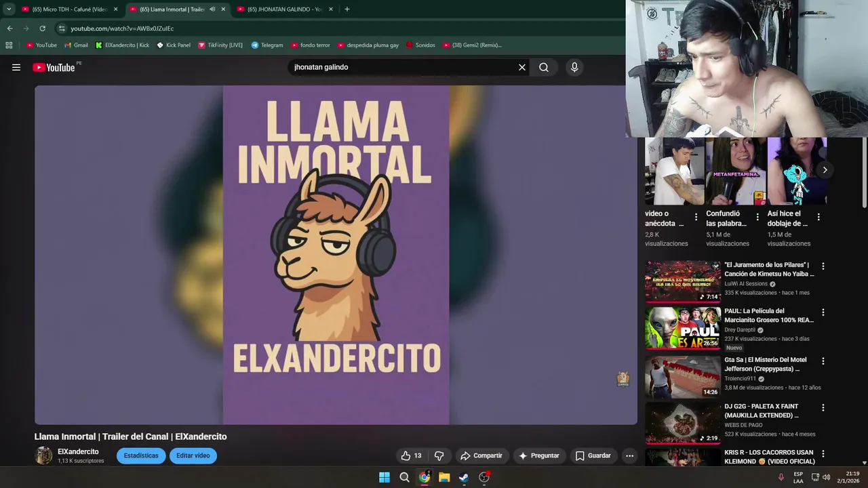868x488 pixels.
Task: Open File Explorer from the taskbar
Action: click(x=444, y=477)
